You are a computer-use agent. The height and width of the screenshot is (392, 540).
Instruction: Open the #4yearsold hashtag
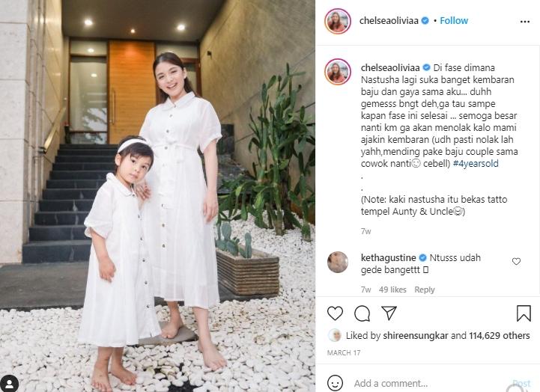click(476, 163)
